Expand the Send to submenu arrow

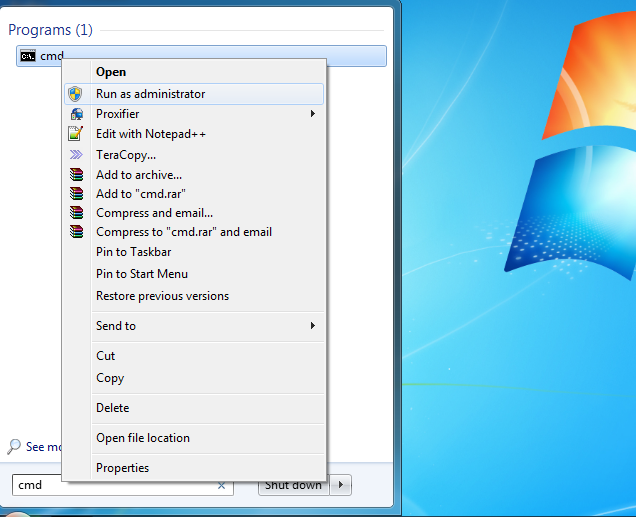point(313,326)
